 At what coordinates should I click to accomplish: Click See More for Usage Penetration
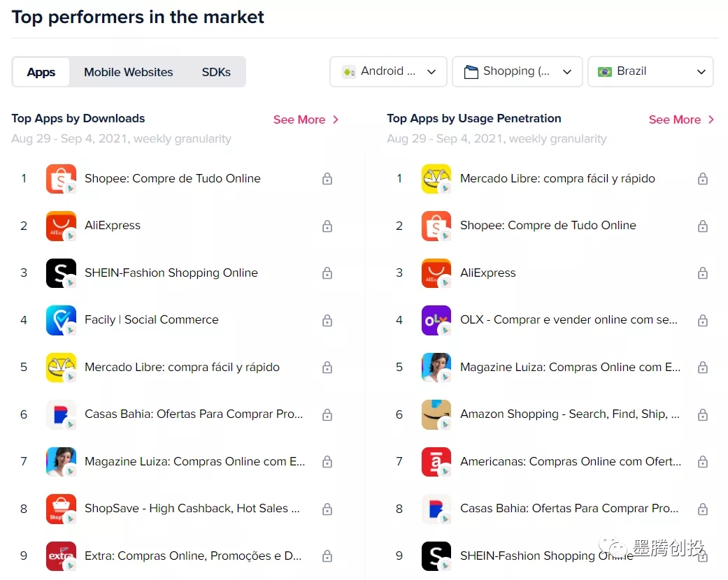click(x=681, y=119)
